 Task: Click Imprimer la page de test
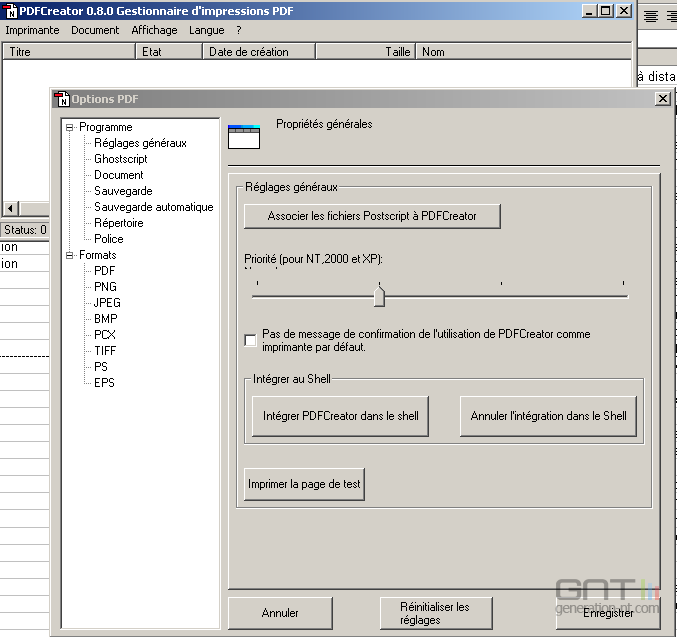click(304, 484)
